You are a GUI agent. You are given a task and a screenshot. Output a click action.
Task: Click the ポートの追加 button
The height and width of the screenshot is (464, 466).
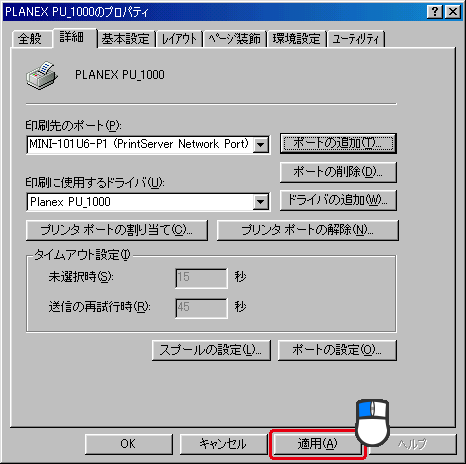(338, 143)
